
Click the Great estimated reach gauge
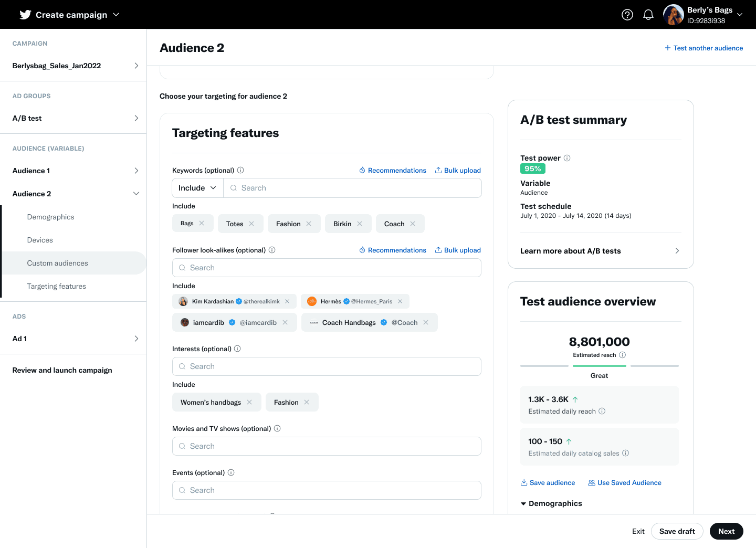599,366
